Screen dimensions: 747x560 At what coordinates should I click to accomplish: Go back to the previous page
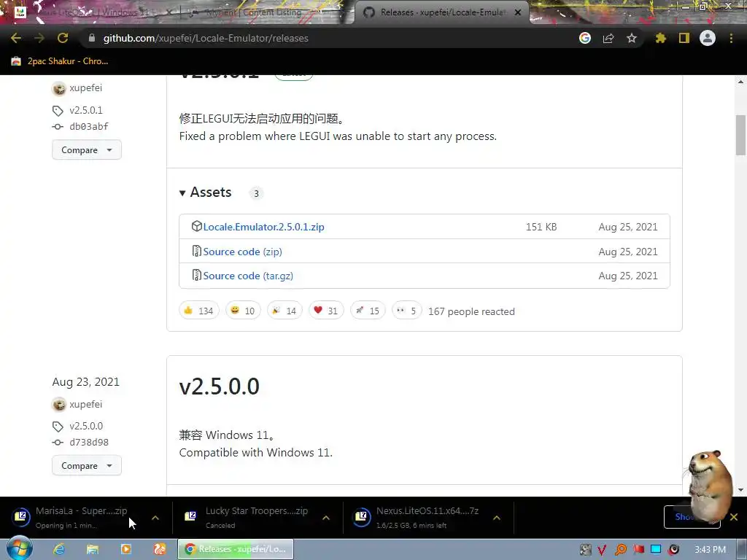pyautogui.click(x=16, y=38)
